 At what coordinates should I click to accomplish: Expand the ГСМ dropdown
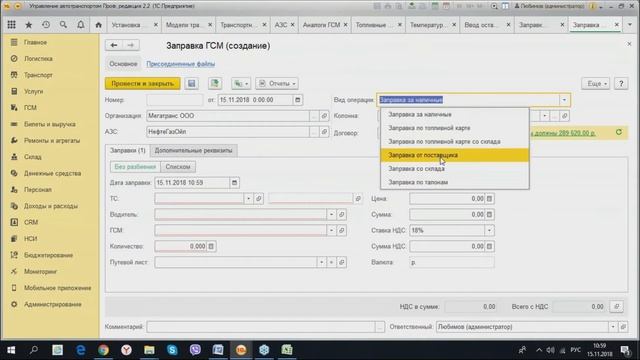pos(331,231)
